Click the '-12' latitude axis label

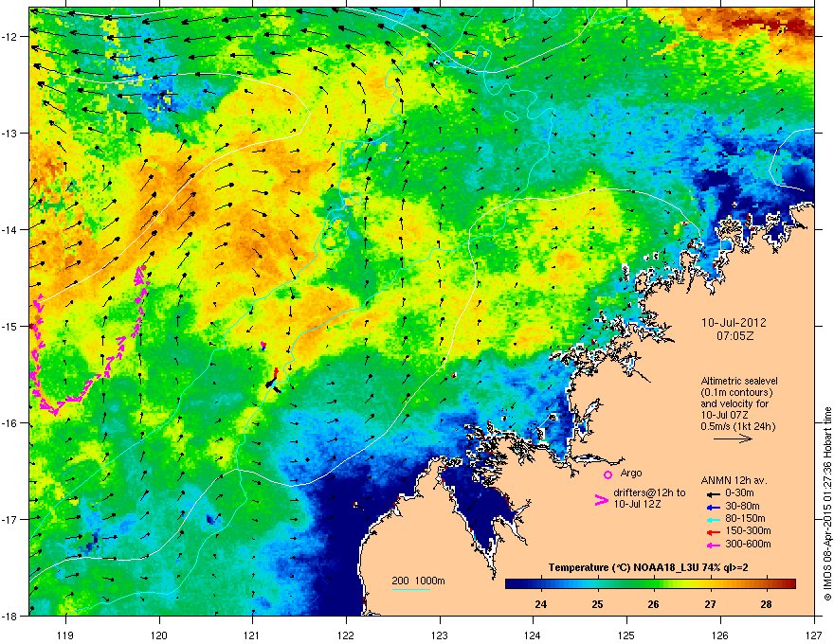coord(9,37)
